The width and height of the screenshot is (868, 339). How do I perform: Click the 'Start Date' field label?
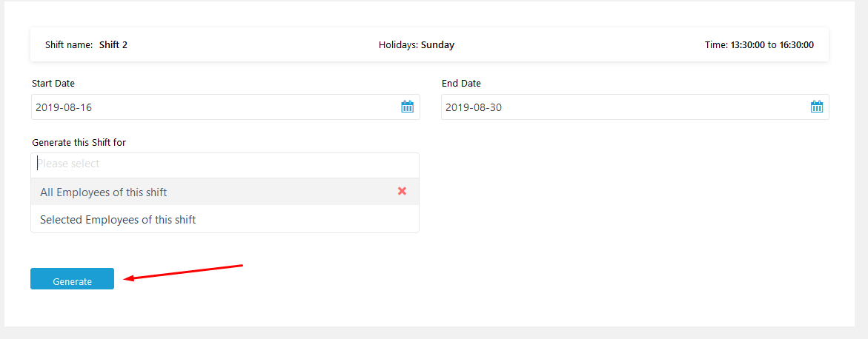tap(53, 84)
